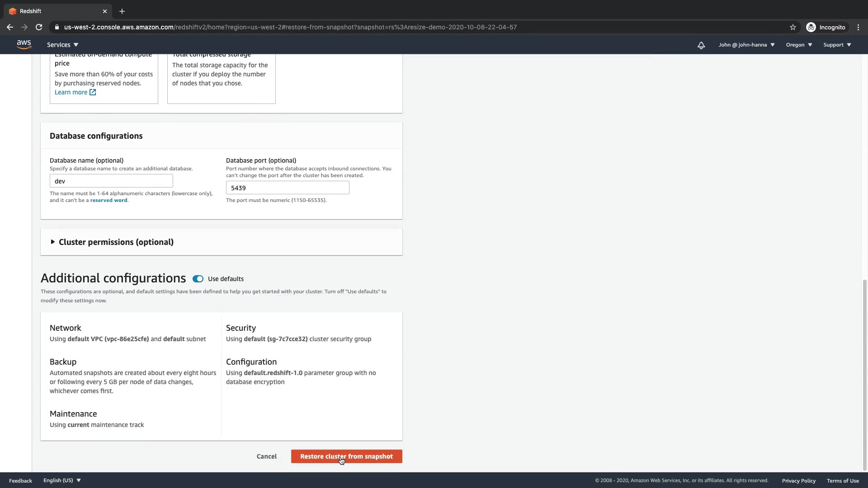Toggle the Use defaults switch

(198, 279)
